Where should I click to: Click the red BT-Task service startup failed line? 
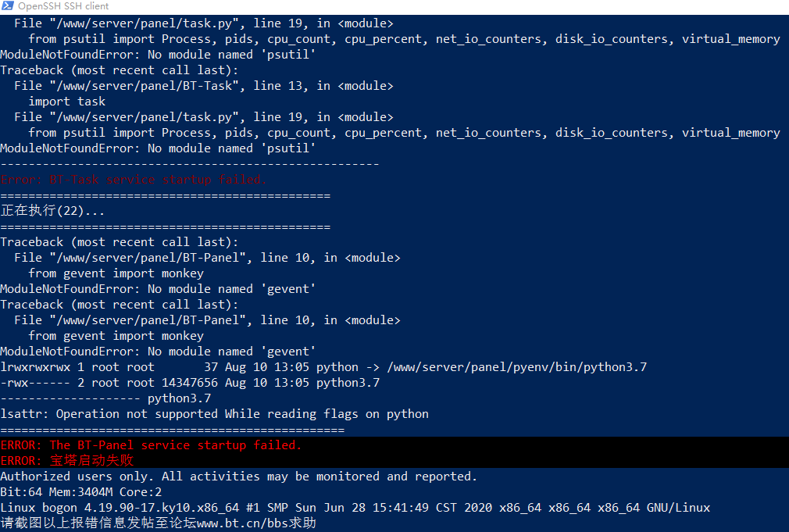pyautogui.click(x=134, y=180)
